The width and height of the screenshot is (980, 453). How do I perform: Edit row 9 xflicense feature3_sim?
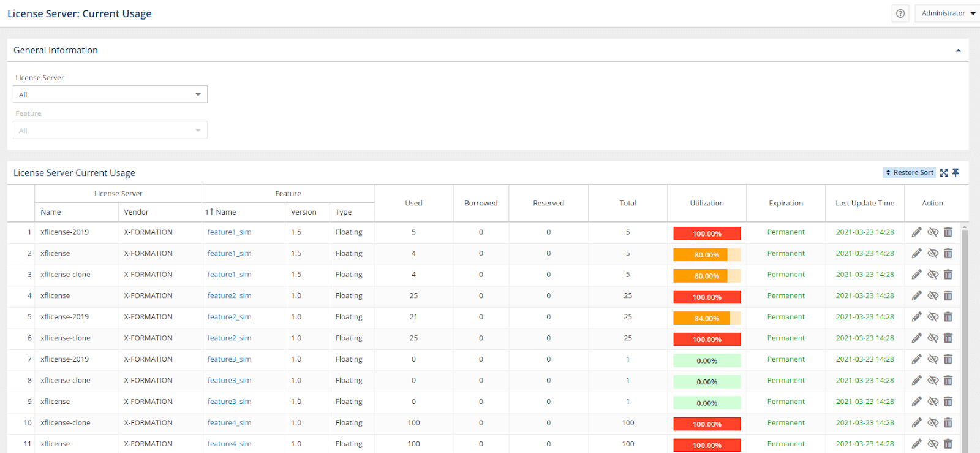pyautogui.click(x=917, y=402)
